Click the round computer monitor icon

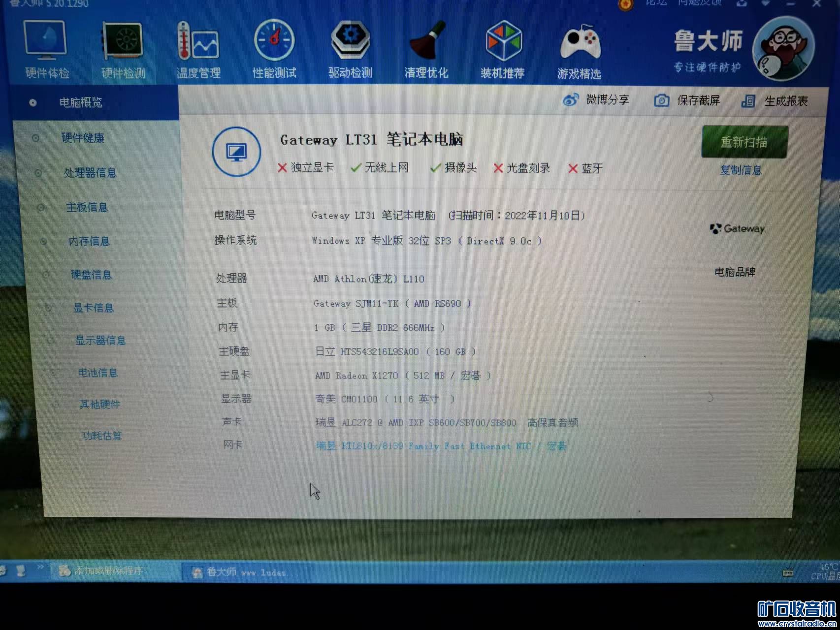pos(236,152)
